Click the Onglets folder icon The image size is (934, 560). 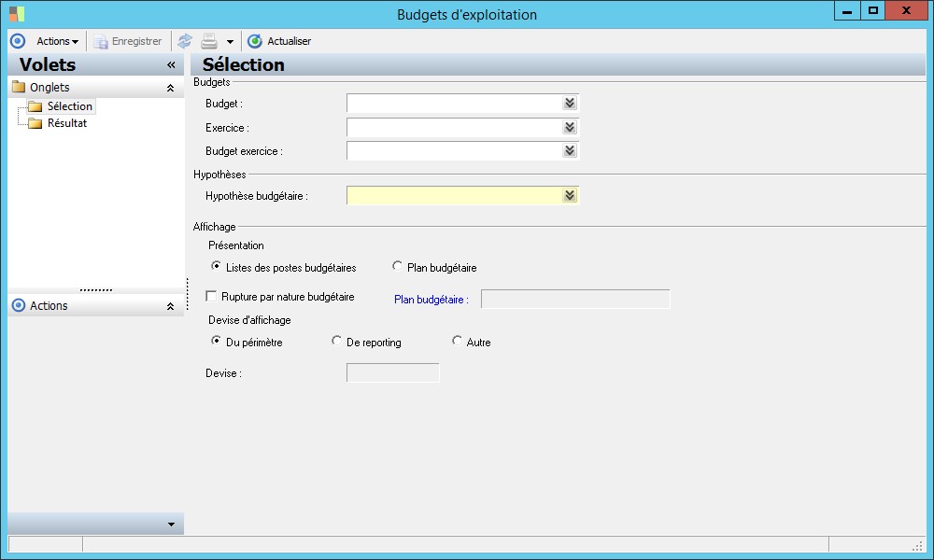tap(19, 88)
